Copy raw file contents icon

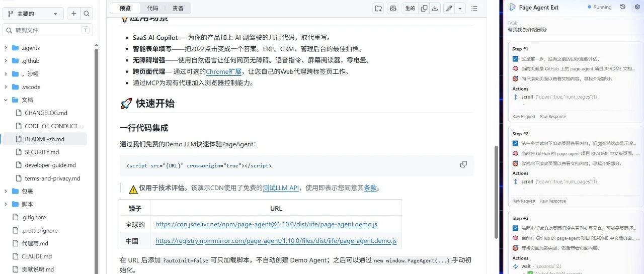424,8
